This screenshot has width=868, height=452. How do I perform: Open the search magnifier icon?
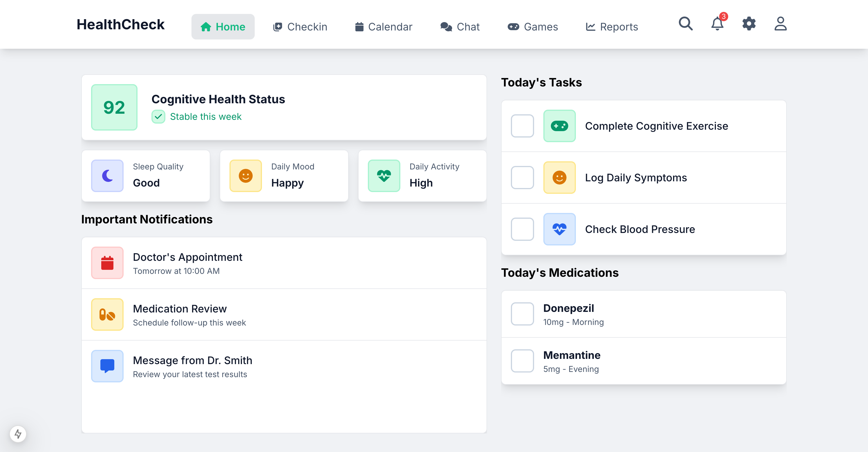(685, 24)
